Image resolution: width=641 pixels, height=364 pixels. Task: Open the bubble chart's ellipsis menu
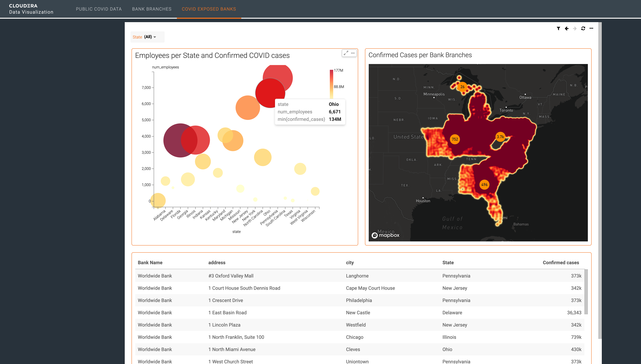pyautogui.click(x=353, y=53)
